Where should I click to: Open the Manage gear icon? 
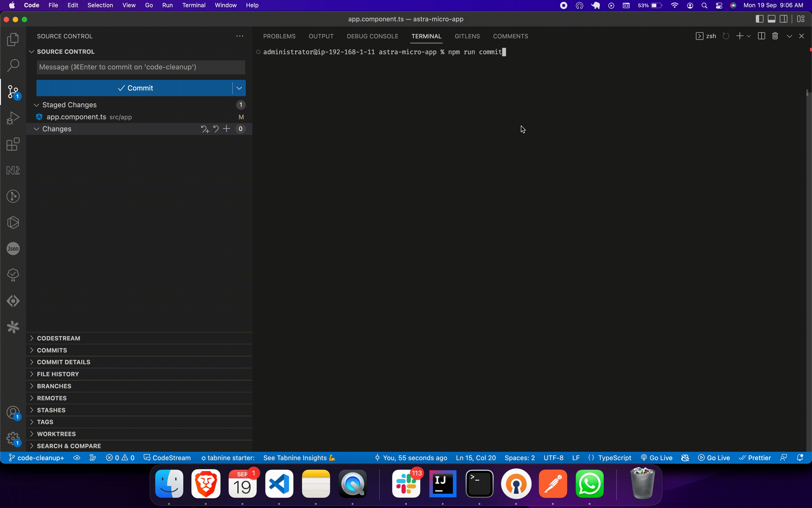(13, 438)
